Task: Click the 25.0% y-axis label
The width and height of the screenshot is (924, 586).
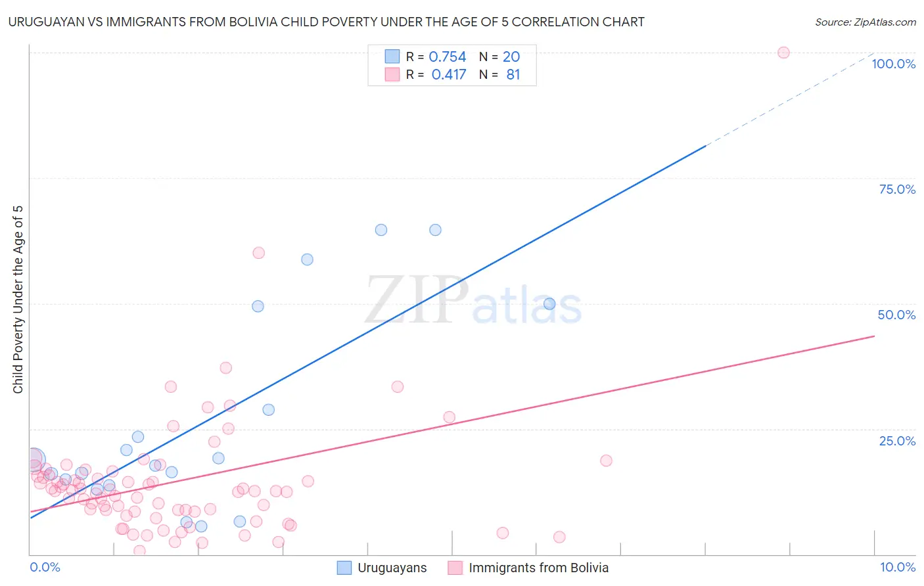Action: tap(897, 441)
